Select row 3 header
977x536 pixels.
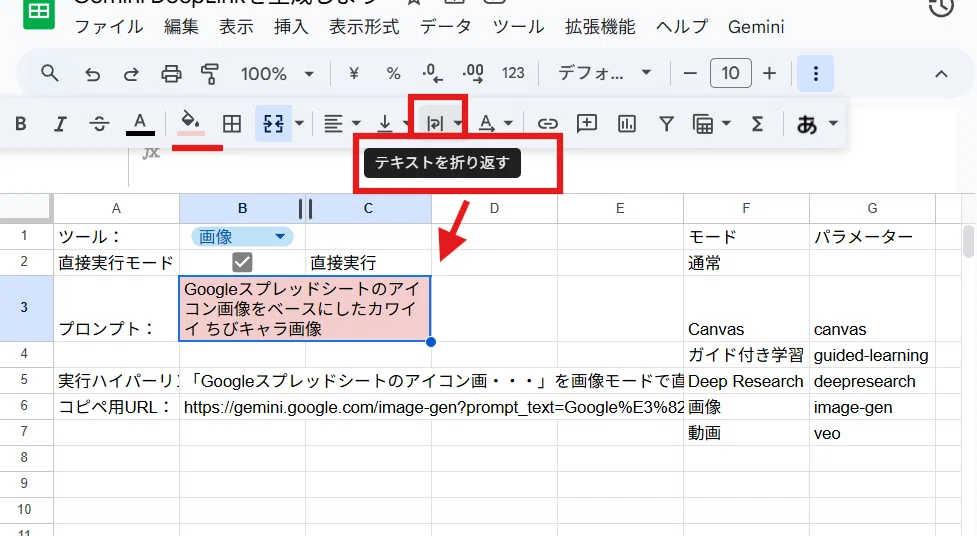(24, 308)
